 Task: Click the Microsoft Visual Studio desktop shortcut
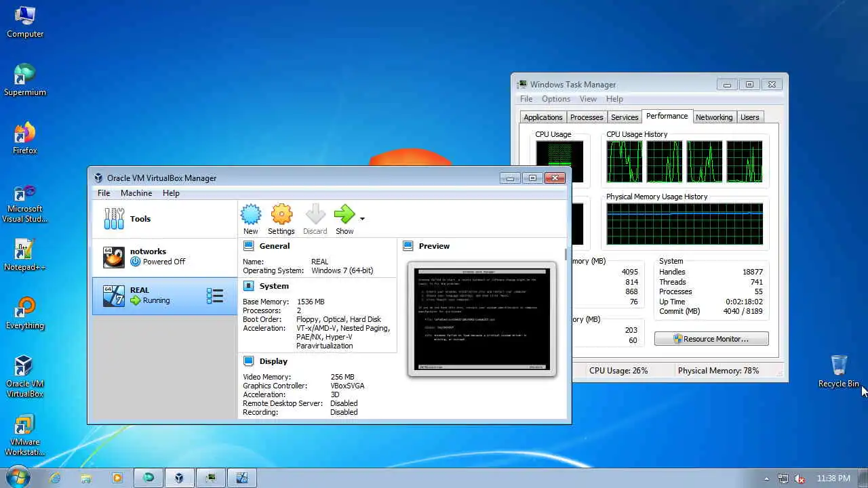pos(25,203)
